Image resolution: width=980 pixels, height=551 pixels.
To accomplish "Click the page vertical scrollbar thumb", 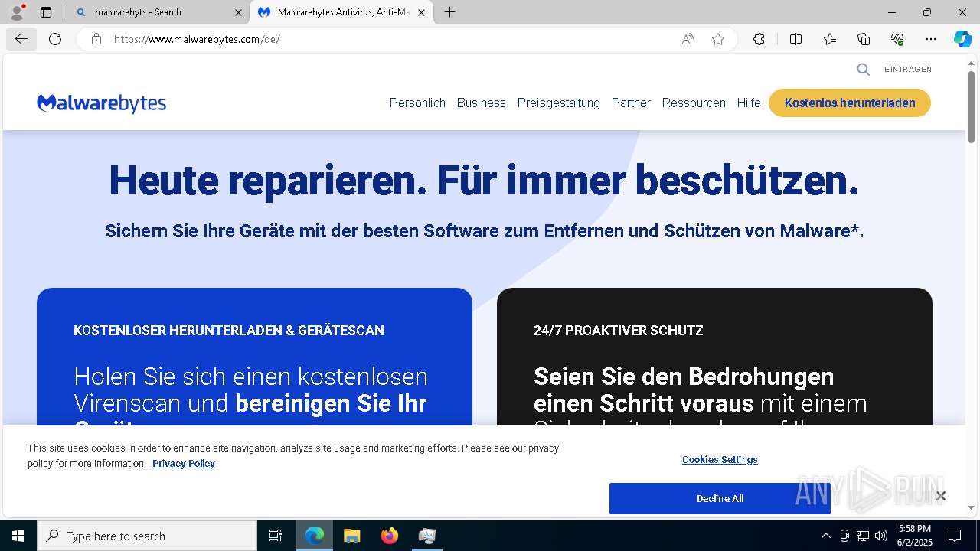I will coord(971,106).
